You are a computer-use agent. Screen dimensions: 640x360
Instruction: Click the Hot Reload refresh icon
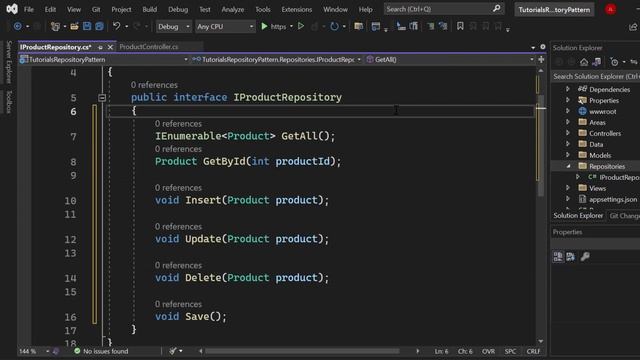334,27
